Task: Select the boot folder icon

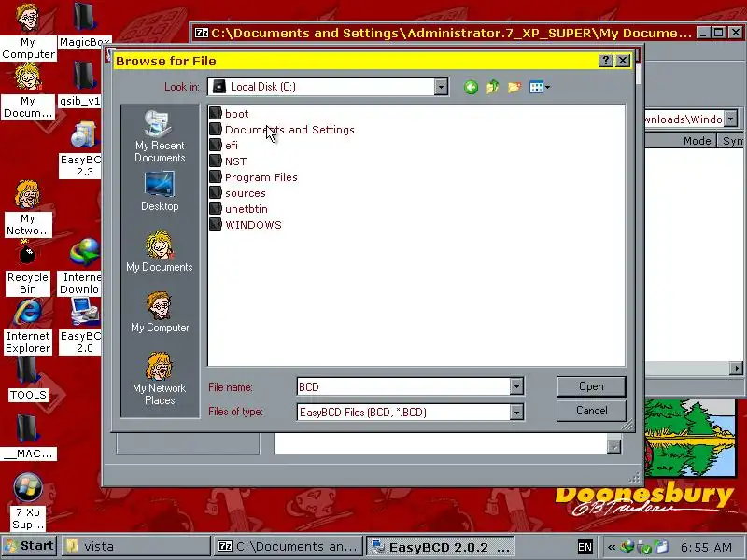Action: pyautogui.click(x=216, y=113)
